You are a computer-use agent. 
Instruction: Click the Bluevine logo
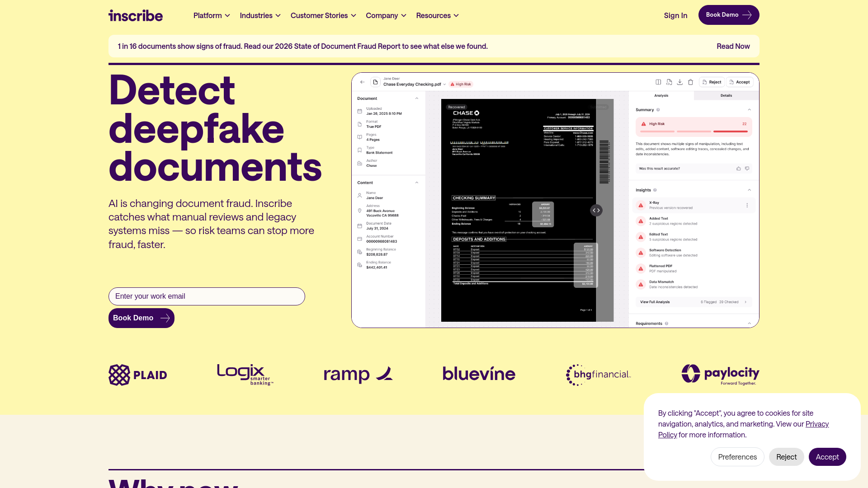pos(479,374)
